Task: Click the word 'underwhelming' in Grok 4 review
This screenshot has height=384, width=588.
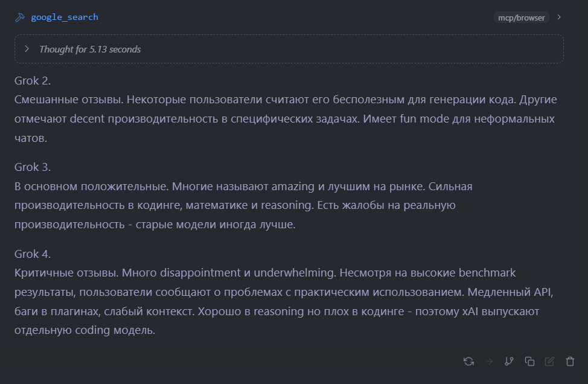Action: tap(294, 273)
